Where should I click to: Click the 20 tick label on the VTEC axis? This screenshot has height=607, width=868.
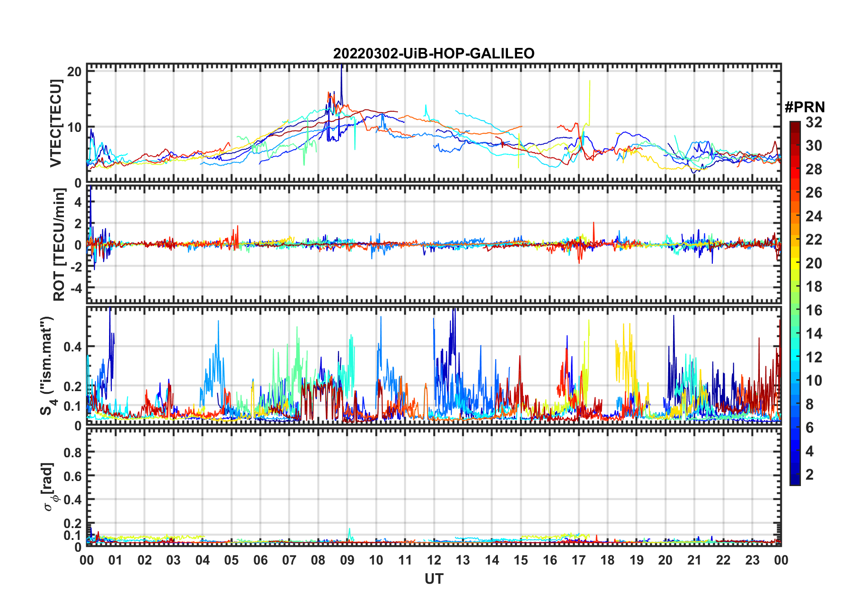(x=74, y=72)
